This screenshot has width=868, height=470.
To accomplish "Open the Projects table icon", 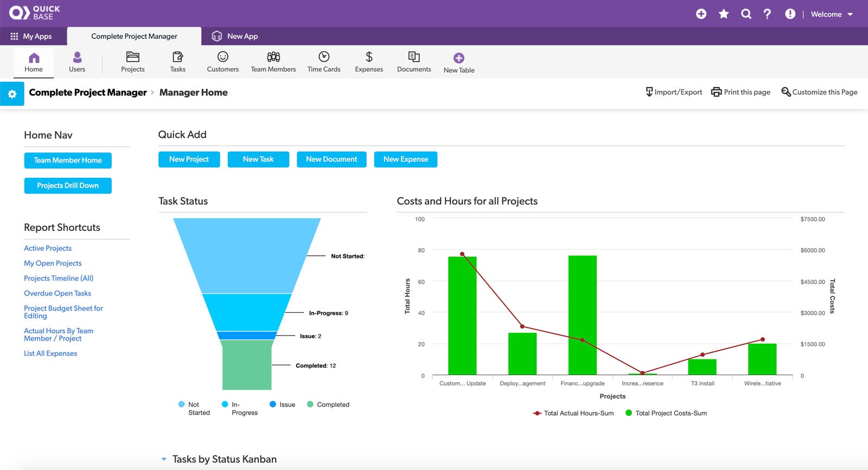I will click(x=132, y=57).
